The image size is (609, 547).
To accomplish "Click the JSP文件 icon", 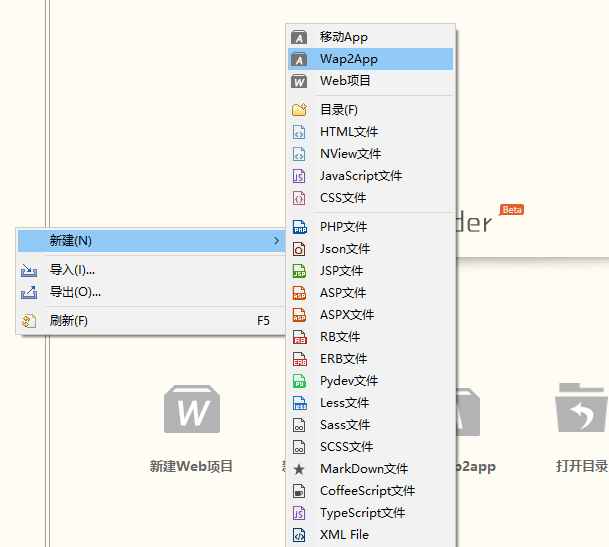I will (x=299, y=271).
